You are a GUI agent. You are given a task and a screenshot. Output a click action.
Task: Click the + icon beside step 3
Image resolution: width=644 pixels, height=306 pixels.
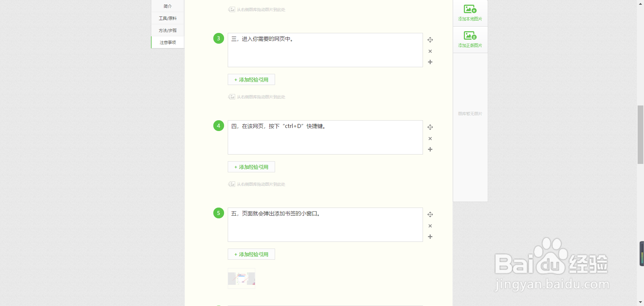tap(430, 62)
